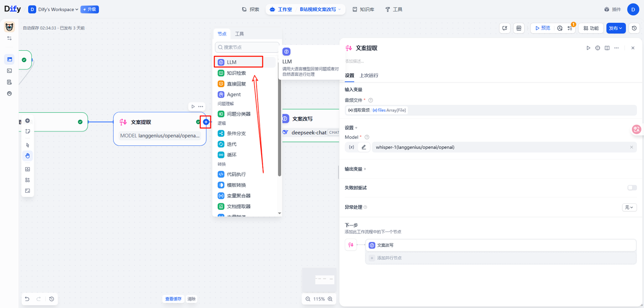Click 添加并行节点 button
This screenshot has width=644, height=308.
point(387,258)
